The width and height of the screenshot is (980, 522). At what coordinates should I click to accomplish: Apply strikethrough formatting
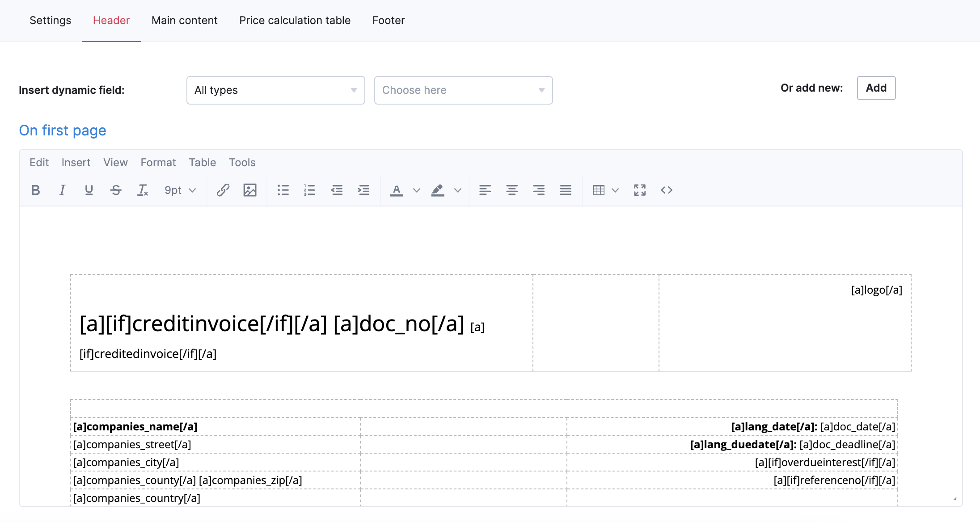tap(116, 190)
